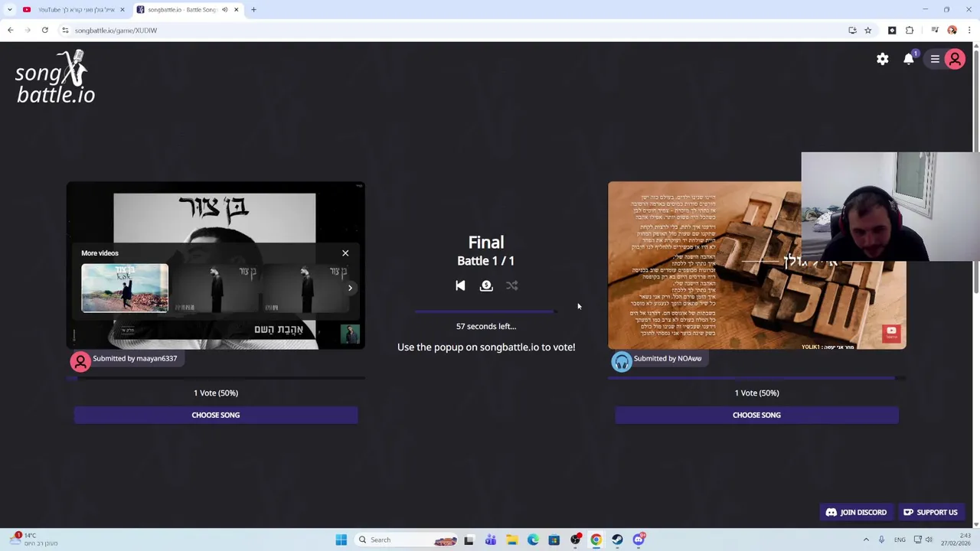Open third More videos thumbnail

click(305, 288)
